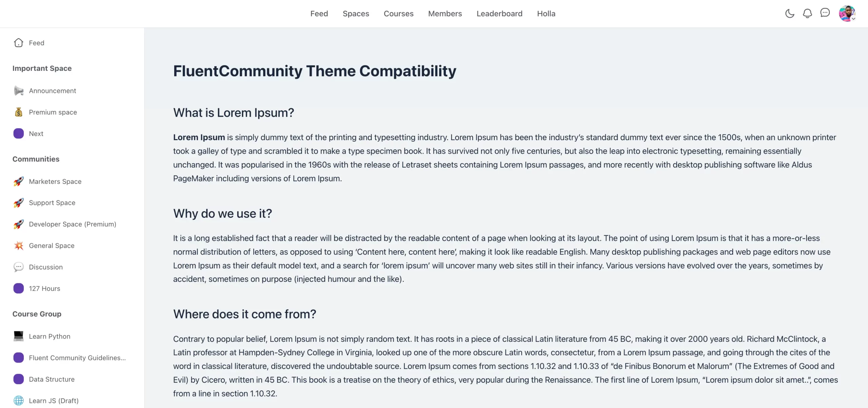
Task: Open the user avatar profile menu
Action: (847, 14)
